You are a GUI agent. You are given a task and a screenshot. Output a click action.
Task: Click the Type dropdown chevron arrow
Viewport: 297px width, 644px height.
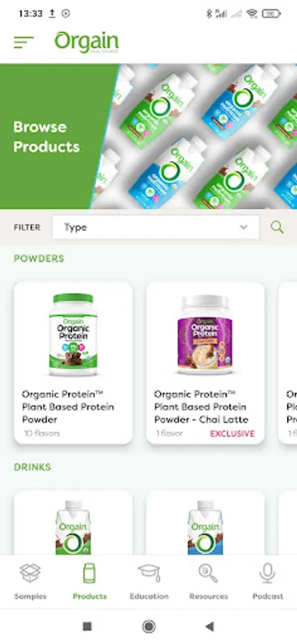243,227
